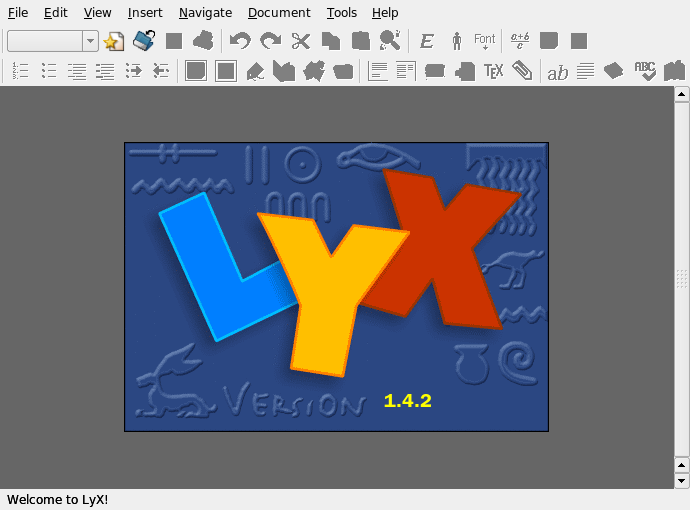Click the scrollbar down arrow at bottom
Image resolution: width=690 pixels, height=510 pixels.
[x=681, y=481]
